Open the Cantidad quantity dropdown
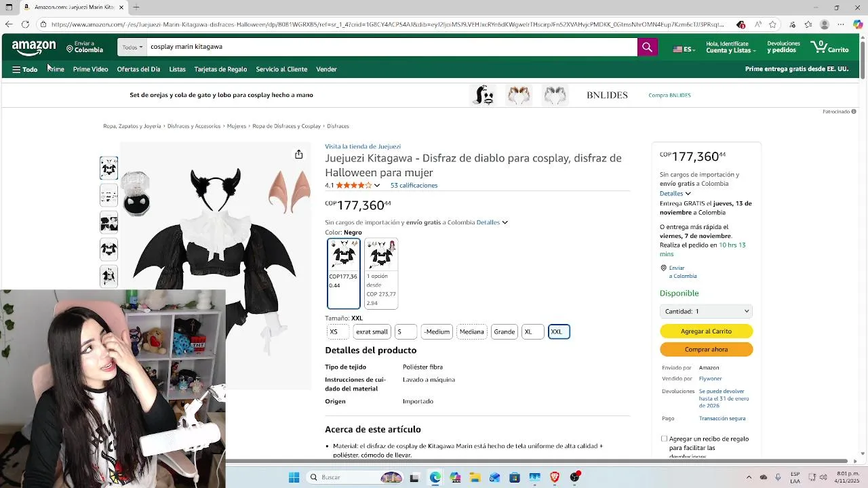Image resolution: width=868 pixels, height=488 pixels. click(x=706, y=311)
